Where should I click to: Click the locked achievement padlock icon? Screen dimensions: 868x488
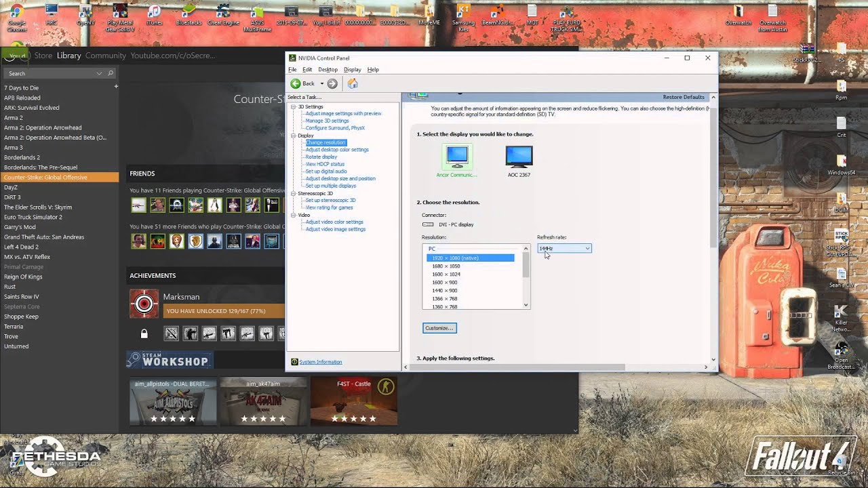[x=144, y=333]
